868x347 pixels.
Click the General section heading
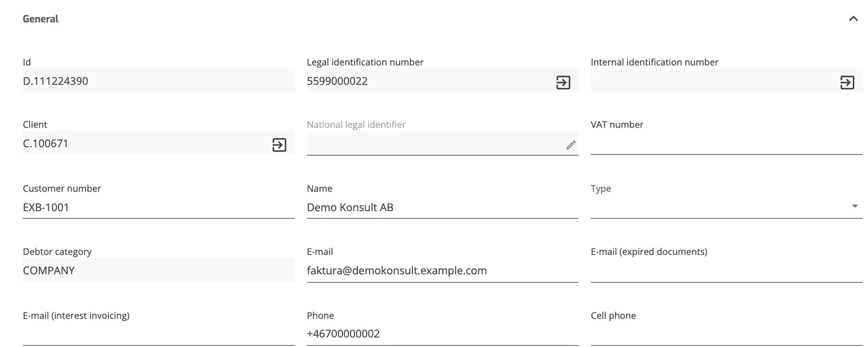point(40,19)
